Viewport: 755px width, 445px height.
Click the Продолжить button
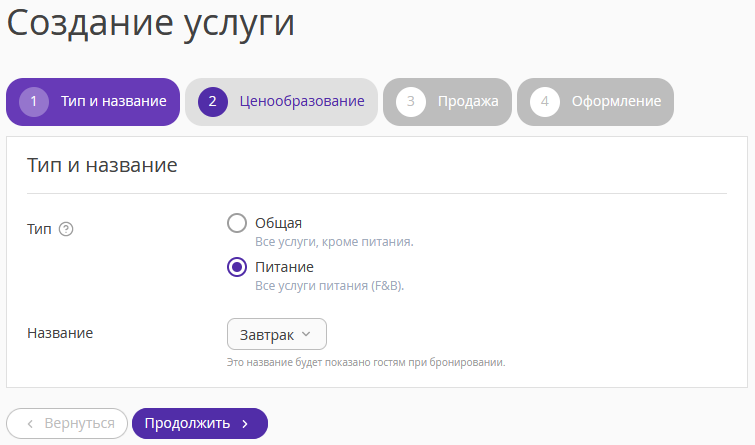pos(200,423)
